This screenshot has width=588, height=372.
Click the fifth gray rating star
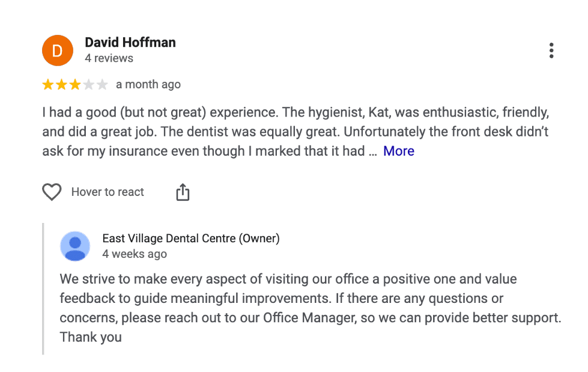(x=102, y=85)
